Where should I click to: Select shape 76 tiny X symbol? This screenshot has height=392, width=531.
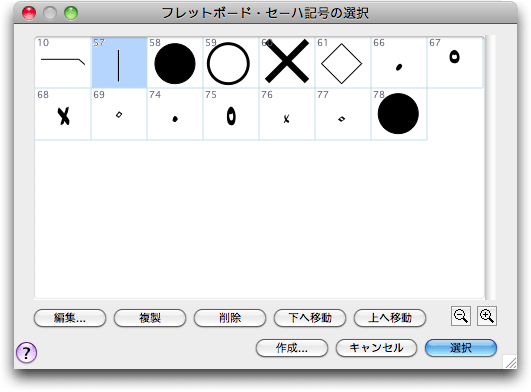287,114
